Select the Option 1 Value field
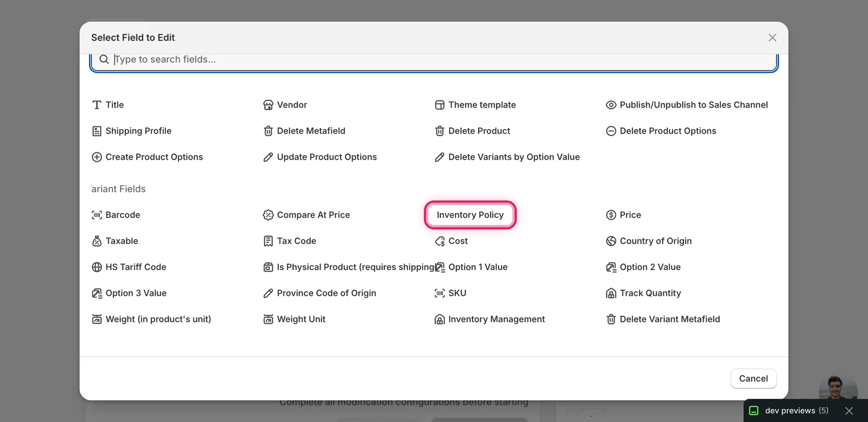This screenshot has height=422, width=868. pos(471,267)
